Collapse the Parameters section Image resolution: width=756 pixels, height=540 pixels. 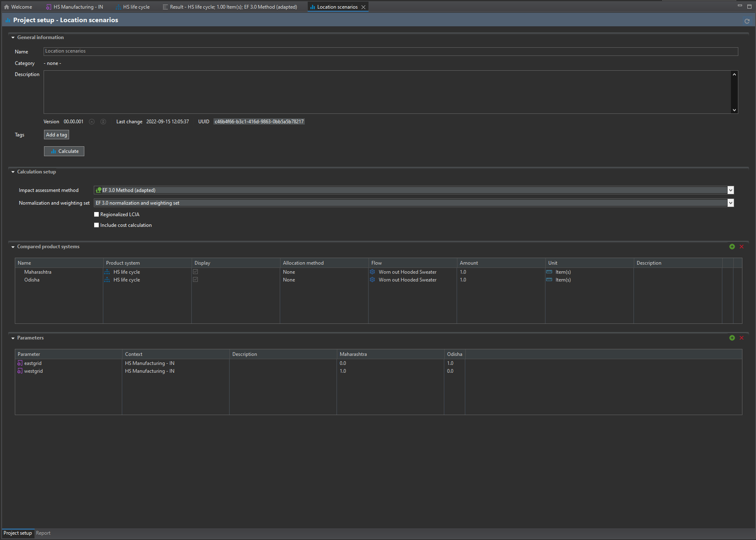point(13,338)
